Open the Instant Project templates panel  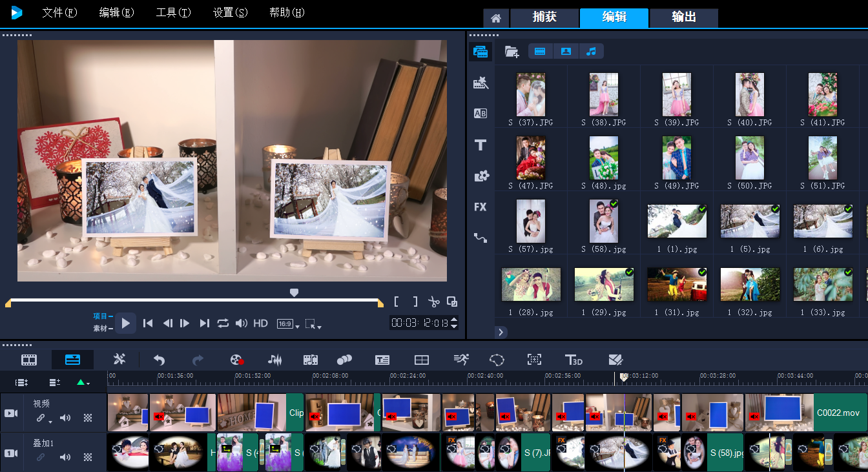point(480,83)
